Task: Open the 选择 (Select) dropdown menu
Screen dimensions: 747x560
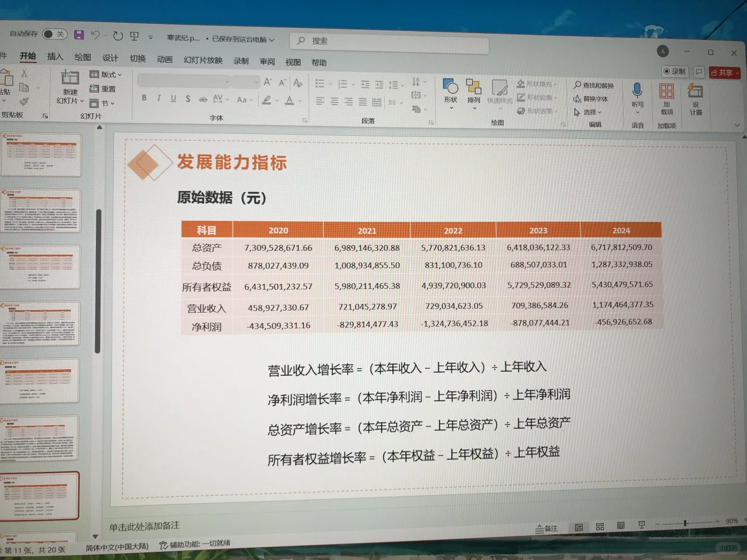Action: (x=588, y=112)
